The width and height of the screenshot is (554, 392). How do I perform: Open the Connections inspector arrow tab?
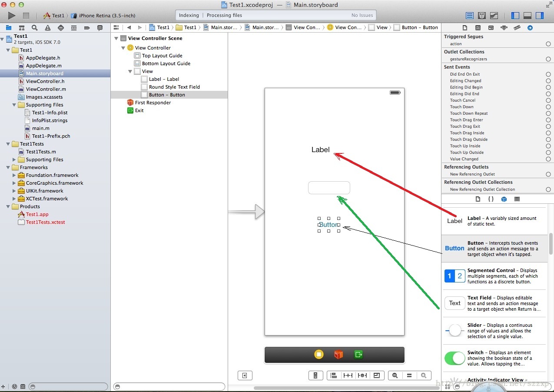pos(530,28)
